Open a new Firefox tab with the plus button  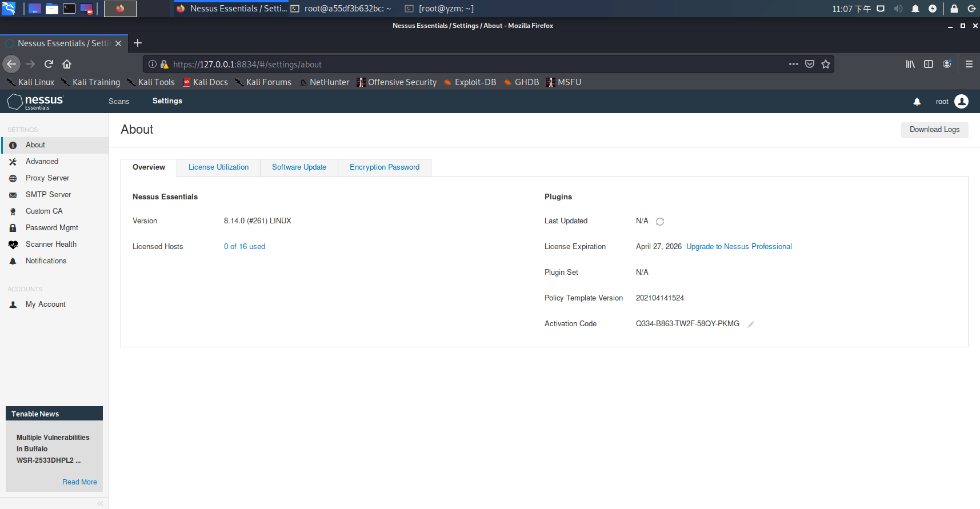(138, 43)
